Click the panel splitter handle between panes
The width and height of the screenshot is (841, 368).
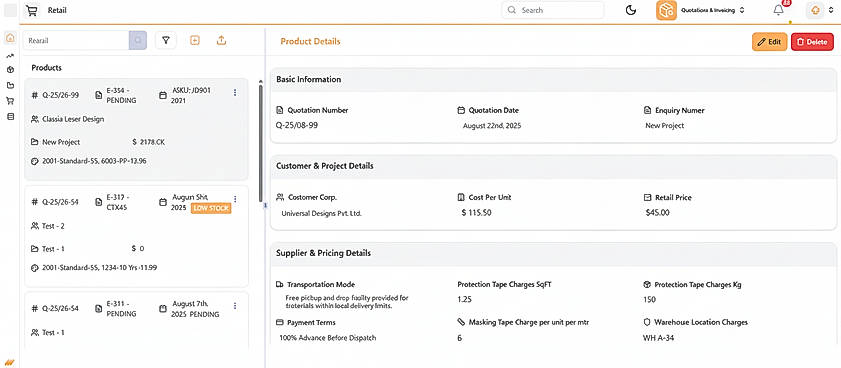coord(265,205)
